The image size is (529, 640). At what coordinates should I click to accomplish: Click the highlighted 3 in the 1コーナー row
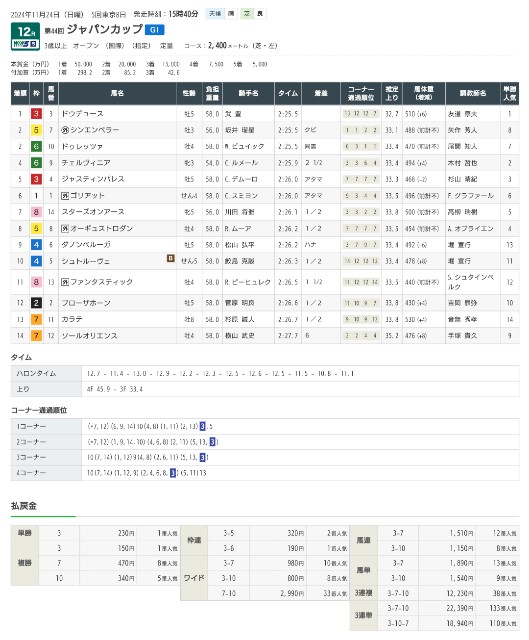(x=202, y=427)
